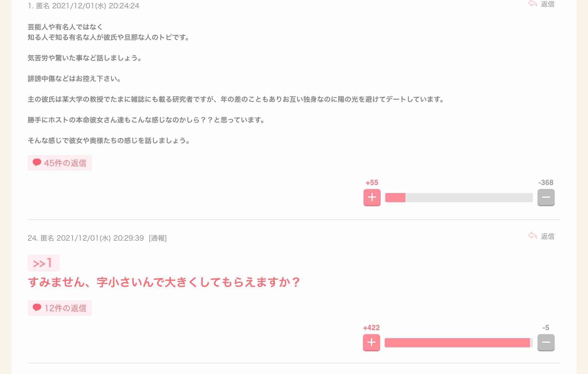
Task: Open the >>1 anchor reference
Action: tap(43, 263)
